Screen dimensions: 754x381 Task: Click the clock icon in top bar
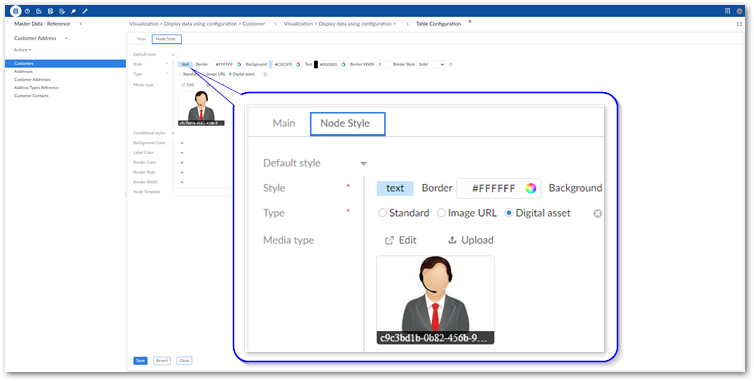tap(27, 11)
